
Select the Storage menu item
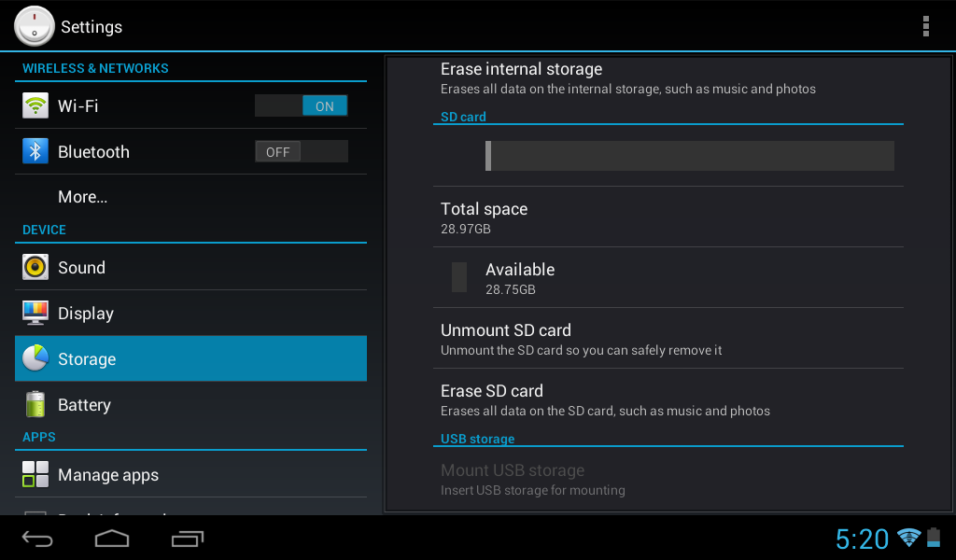click(190, 358)
